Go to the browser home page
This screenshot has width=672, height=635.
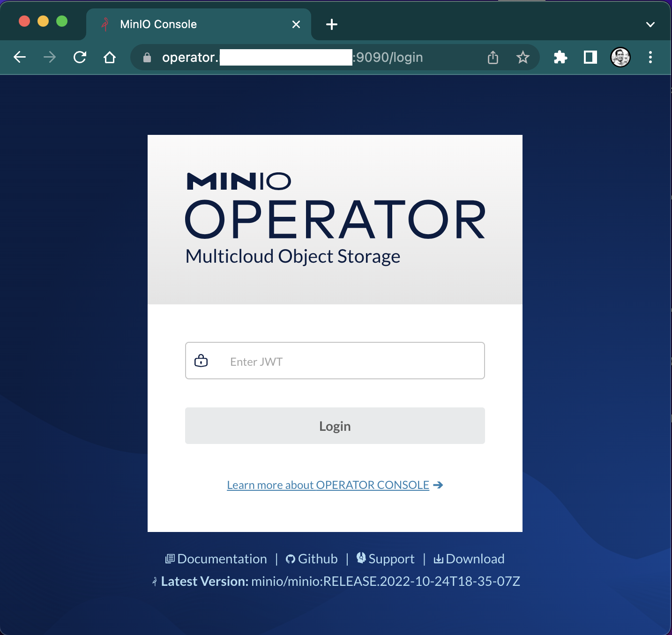pyautogui.click(x=110, y=57)
